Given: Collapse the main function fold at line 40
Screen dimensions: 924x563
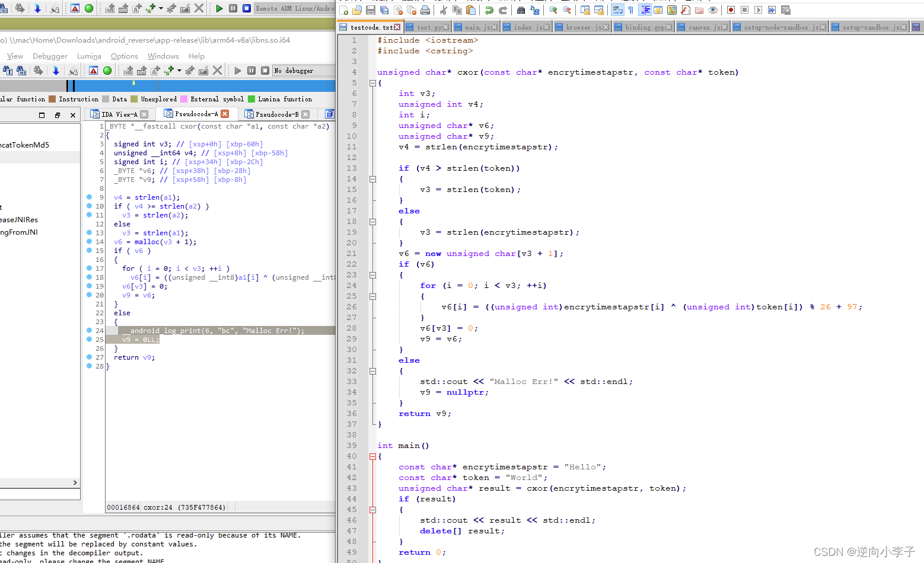Looking at the screenshot, I should 372,456.
